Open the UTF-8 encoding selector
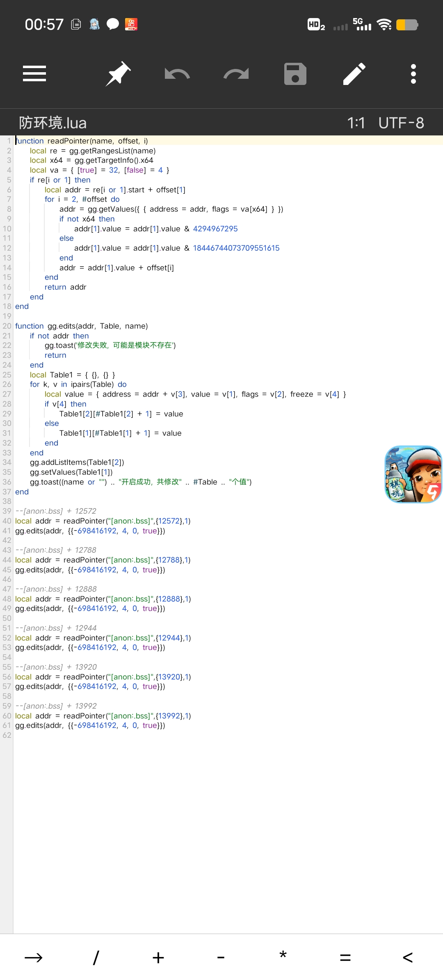Screen dimensions: 443x980 401,123
